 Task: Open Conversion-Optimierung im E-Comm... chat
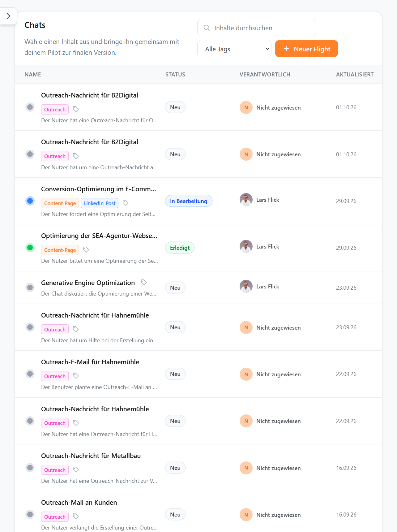coord(99,189)
